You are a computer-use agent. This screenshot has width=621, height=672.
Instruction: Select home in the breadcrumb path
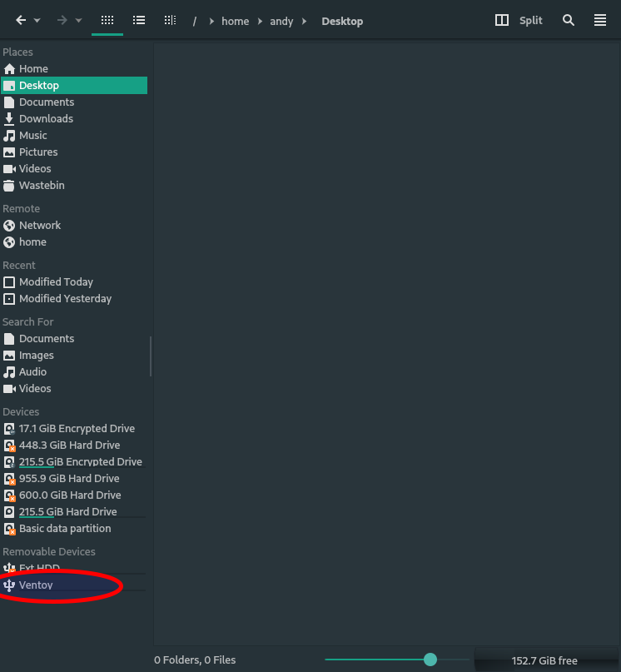click(x=236, y=21)
